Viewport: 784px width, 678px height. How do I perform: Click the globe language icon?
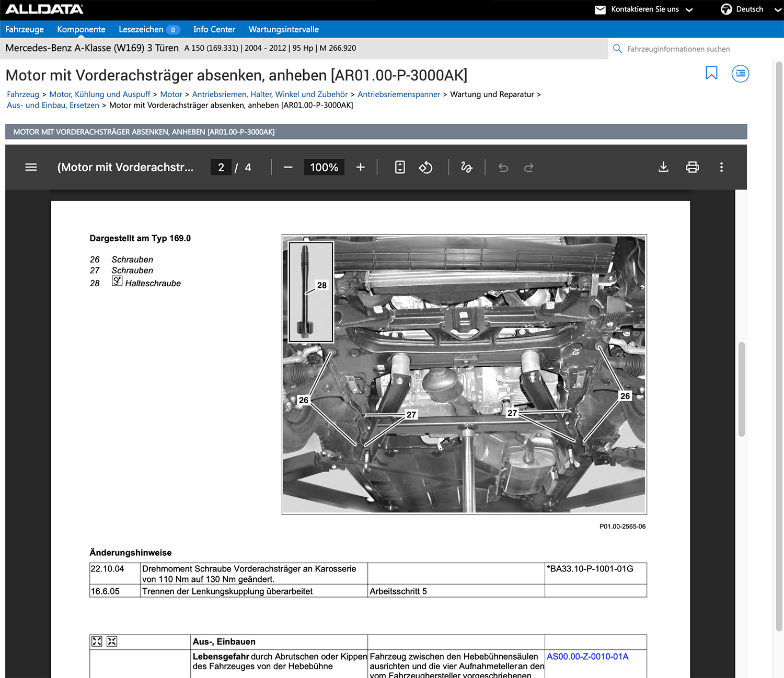pos(726,9)
